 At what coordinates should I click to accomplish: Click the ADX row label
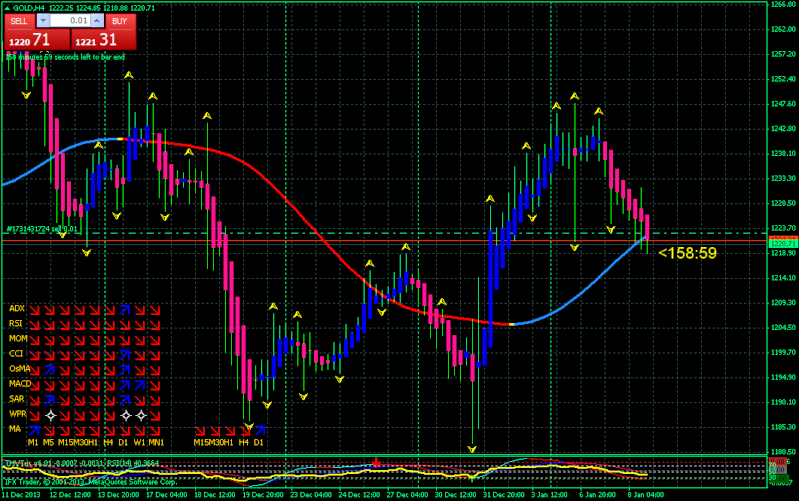[17, 308]
